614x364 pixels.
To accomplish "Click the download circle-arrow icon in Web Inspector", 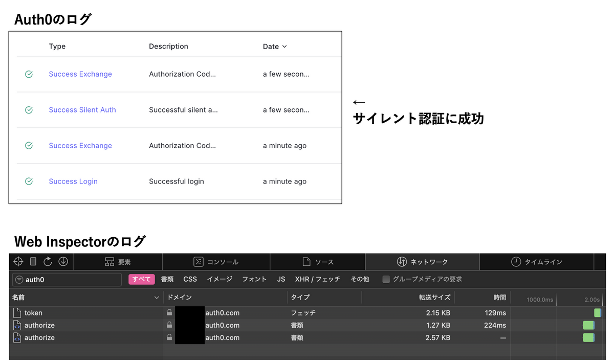I will [63, 262].
